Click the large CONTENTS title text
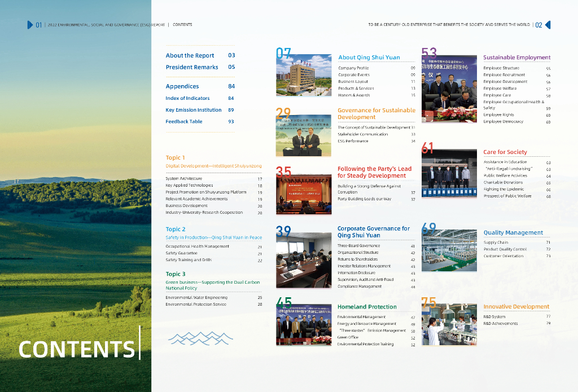This screenshot has height=392, width=578. point(77,349)
